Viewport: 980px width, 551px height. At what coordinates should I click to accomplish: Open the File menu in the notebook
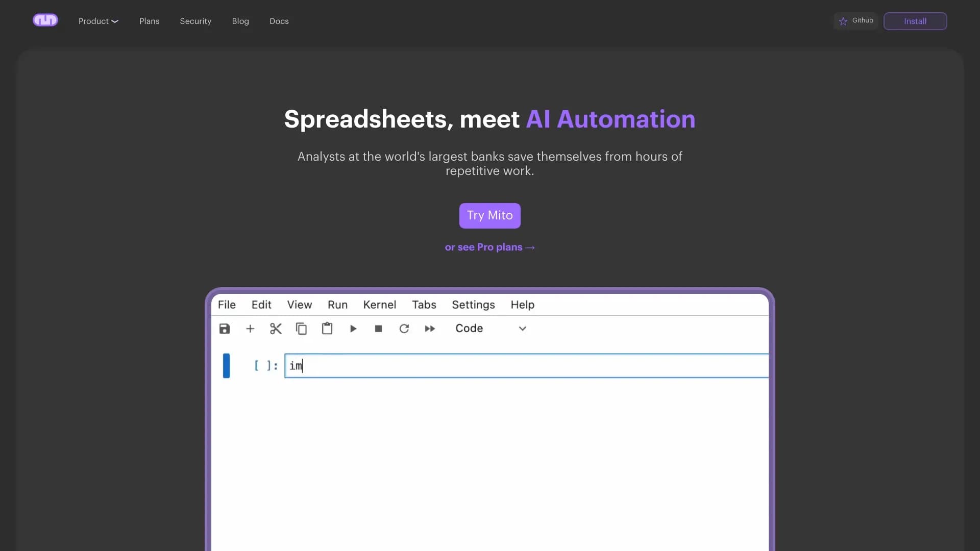[x=227, y=305]
